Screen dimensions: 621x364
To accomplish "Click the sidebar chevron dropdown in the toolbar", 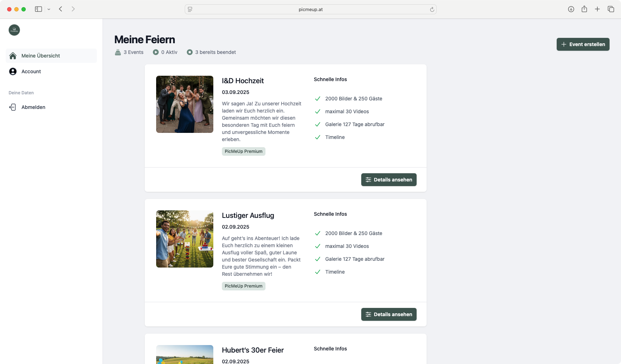I will point(49,9).
